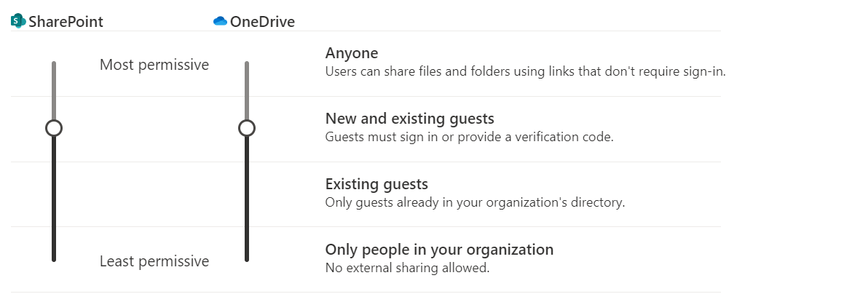The height and width of the screenshot is (294, 868).
Task: Set SharePoint slider top to Anyone level
Action: click(54, 63)
